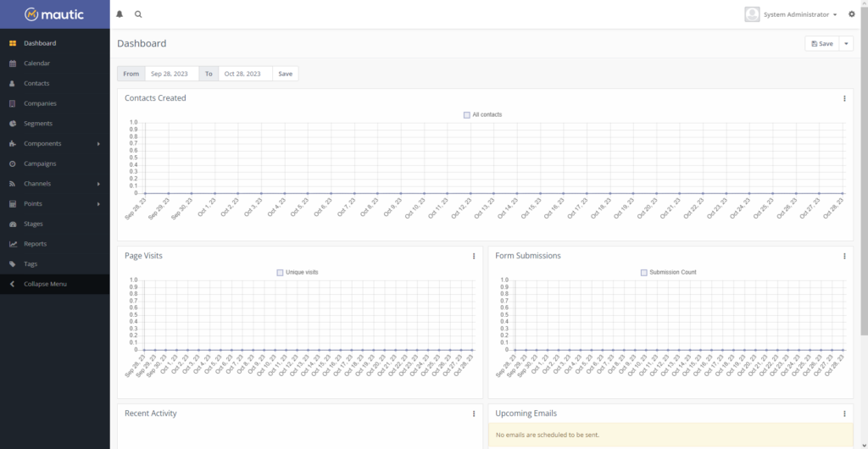Toggle the Submission Count legend box

point(644,273)
